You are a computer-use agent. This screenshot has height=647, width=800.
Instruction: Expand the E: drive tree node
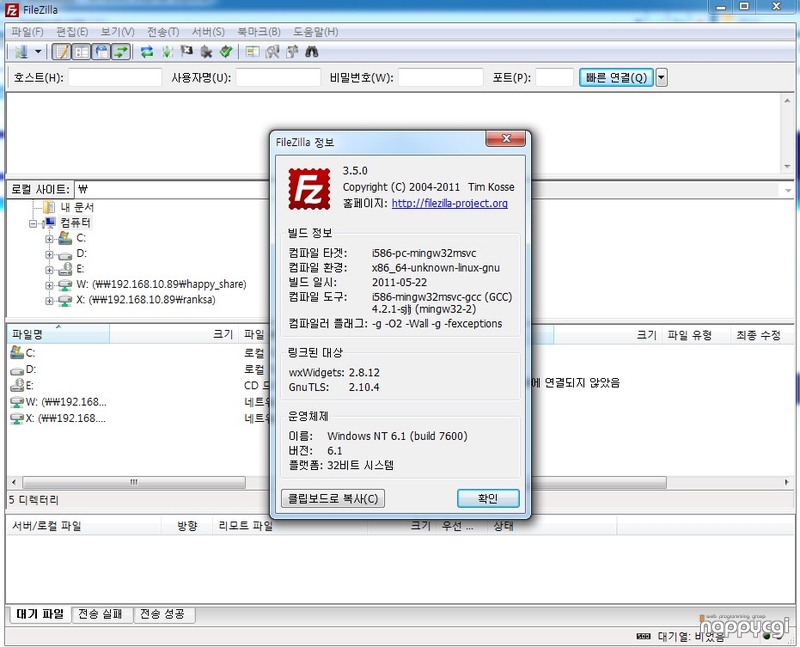click(x=49, y=269)
